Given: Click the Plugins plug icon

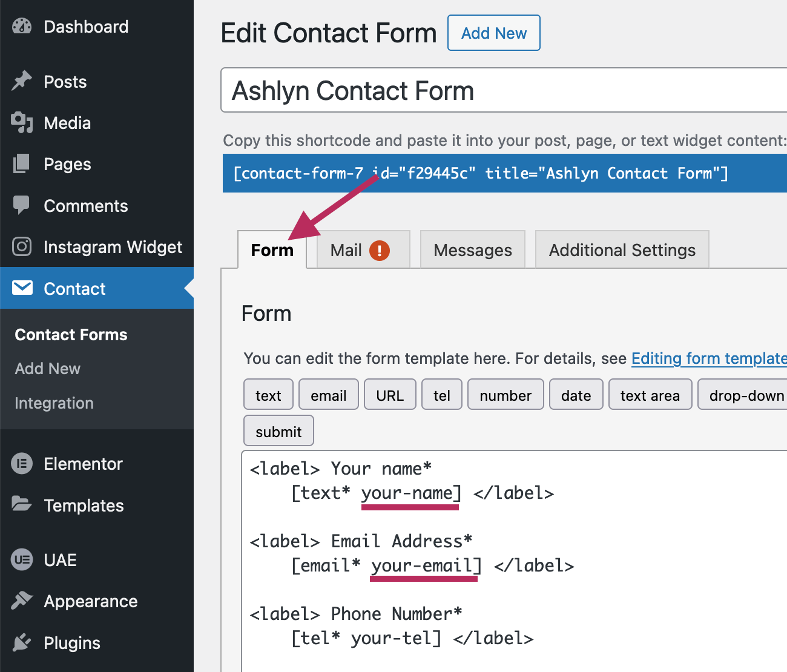Looking at the screenshot, I should 22,642.
